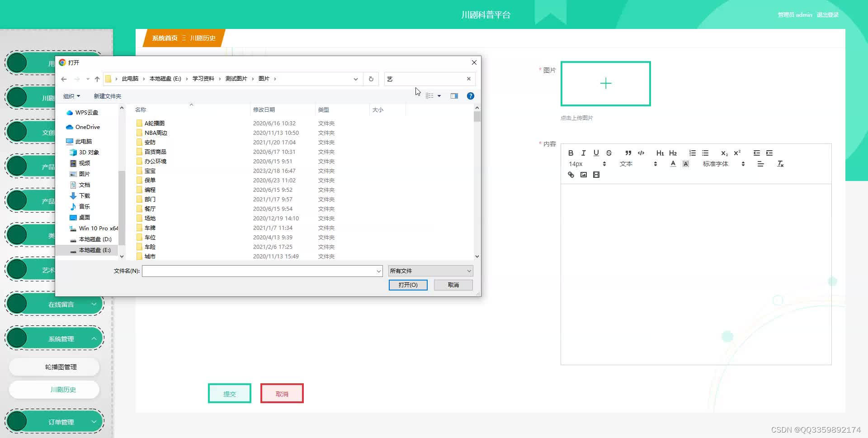Apply H1 heading style
The height and width of the screenshot is (438, 868).
coord(660,153)
